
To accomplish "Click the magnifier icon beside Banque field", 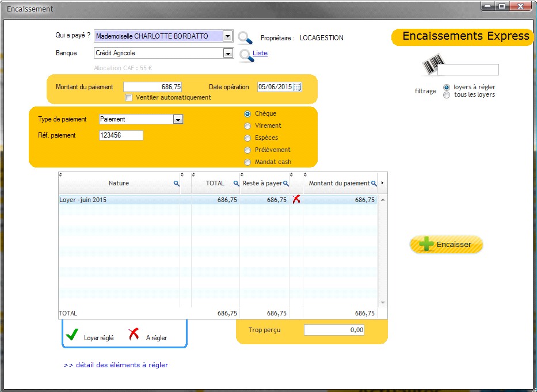I will pyautogui.click(x=246, y=55).
